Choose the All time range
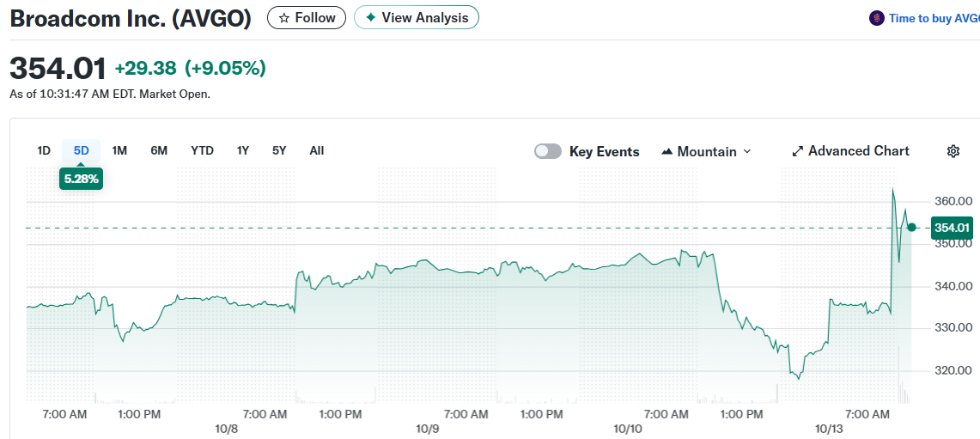Screen dimensions: 980x439 [x=317, y=150]
